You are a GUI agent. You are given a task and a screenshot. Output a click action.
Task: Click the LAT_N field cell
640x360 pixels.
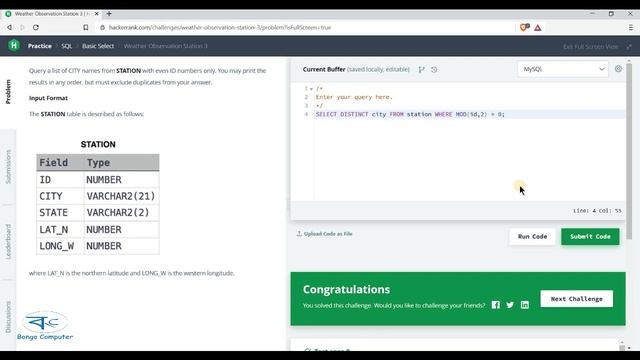point(60,229)
